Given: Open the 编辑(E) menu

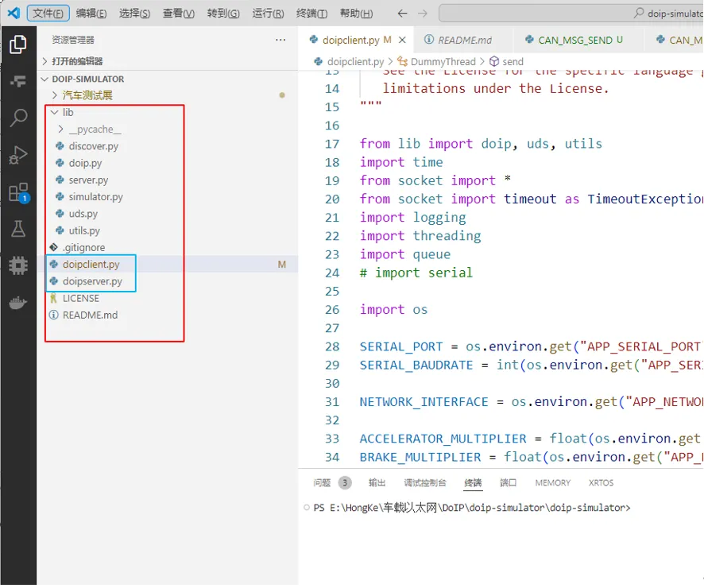Looking at the screenshot, I should [91, 13].
